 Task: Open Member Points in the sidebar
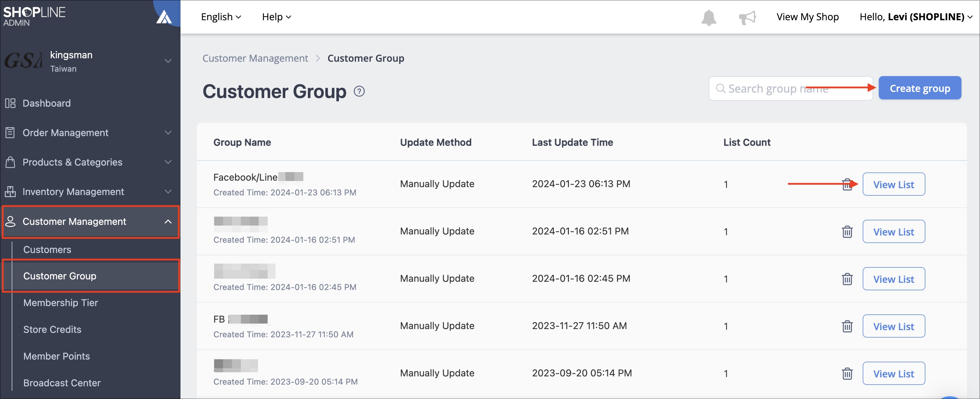point(56,356)
